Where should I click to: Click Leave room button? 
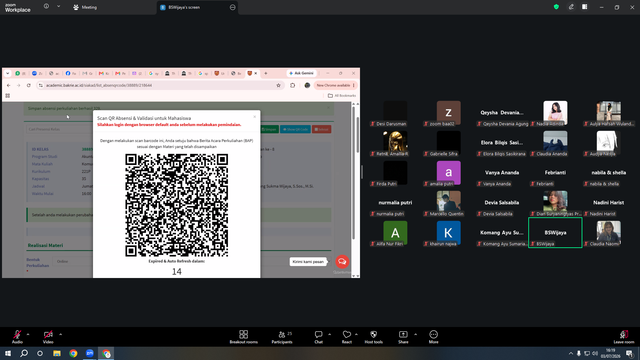click(624, 337)
